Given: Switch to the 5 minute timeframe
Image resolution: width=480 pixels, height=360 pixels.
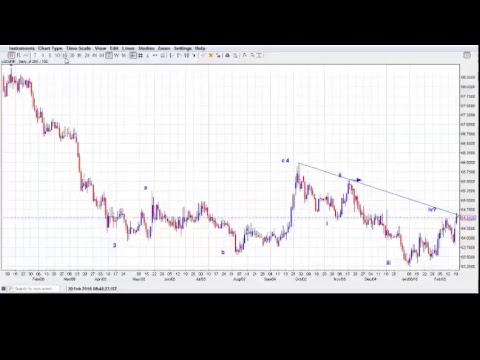Looking at the screenshot, I should point(50,55).
